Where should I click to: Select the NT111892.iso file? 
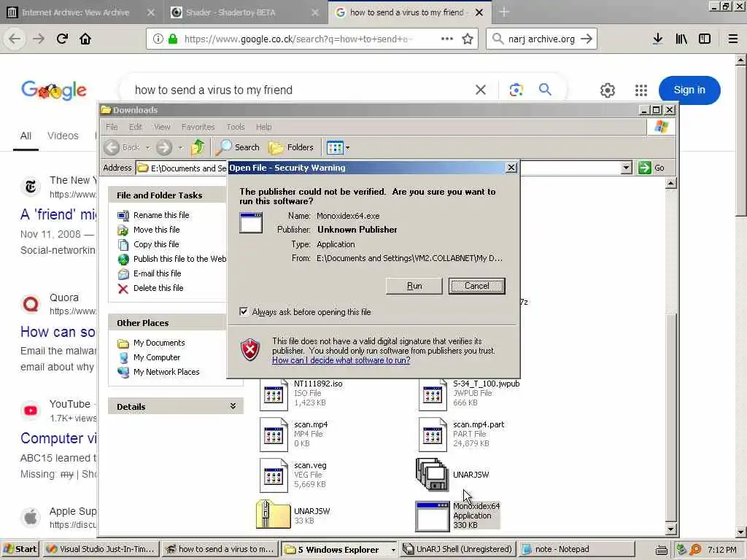[x=301, y=393]
